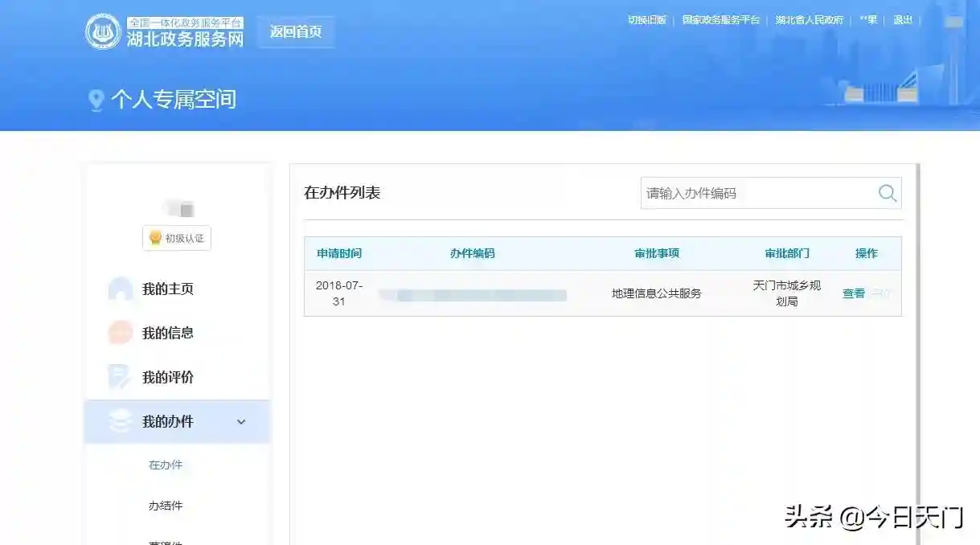Open the 在办件 submenu item
Image resolution: width=980 pixels, height=545 pixels.
tap(166, 465)
